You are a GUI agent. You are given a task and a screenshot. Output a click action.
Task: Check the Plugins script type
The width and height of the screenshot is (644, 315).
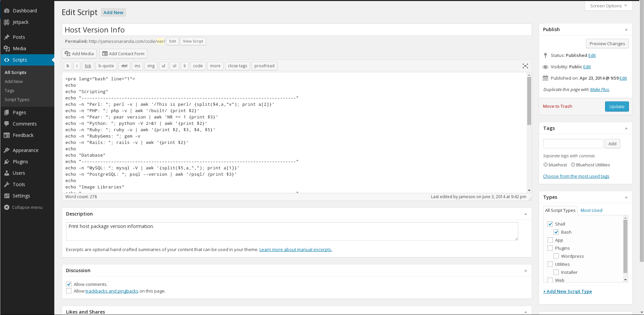pyautogui.click(x=550, y=248)
